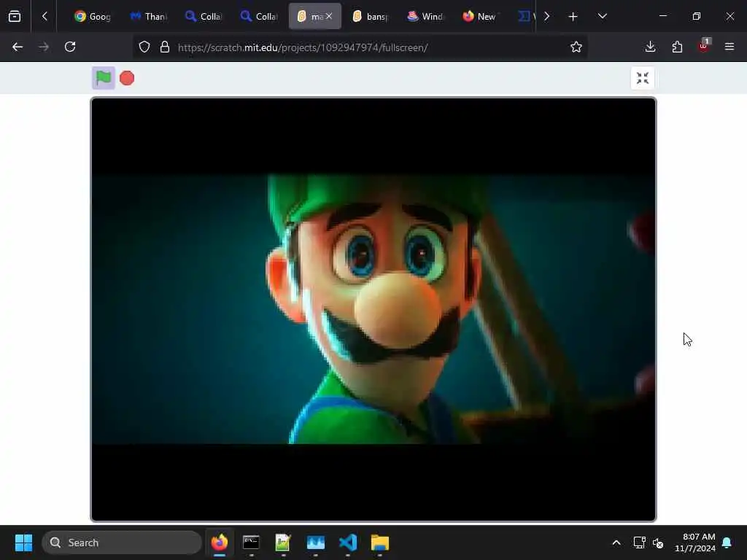Open the clock showing 8:07 AM
Viewport: 747px width, 560px height.
[695, 542]
